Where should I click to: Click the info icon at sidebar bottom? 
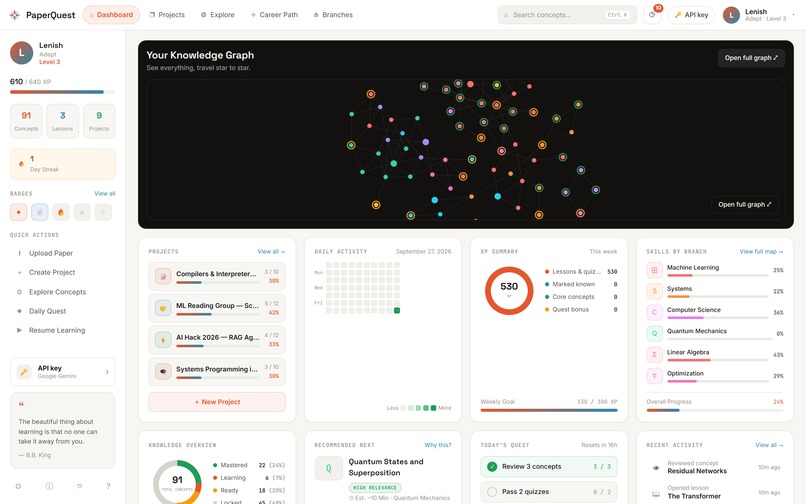pyautogui.click(x=49, y=486)
